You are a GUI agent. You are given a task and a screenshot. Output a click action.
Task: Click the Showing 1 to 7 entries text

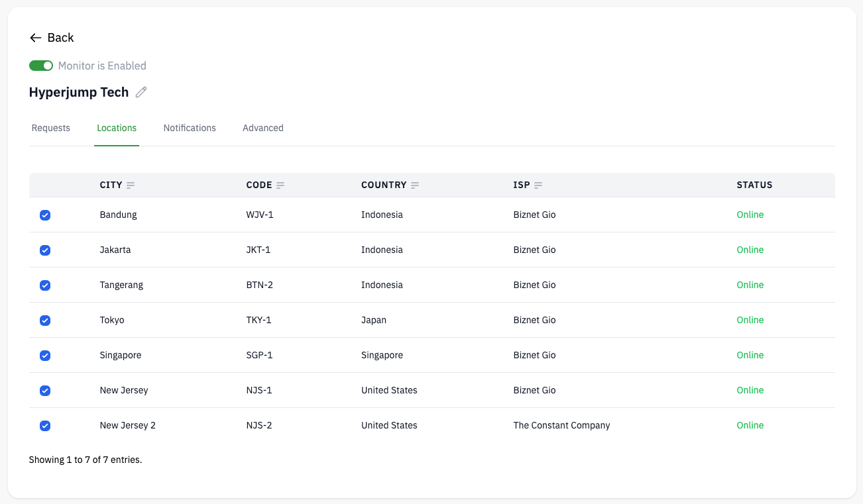pos(86,460)
